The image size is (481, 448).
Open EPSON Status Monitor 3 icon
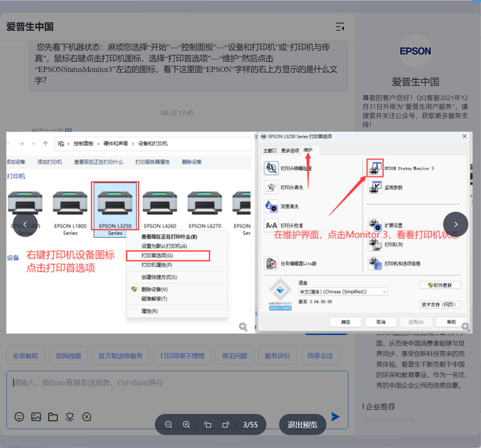pyautogui.click(x=375, y=168)
